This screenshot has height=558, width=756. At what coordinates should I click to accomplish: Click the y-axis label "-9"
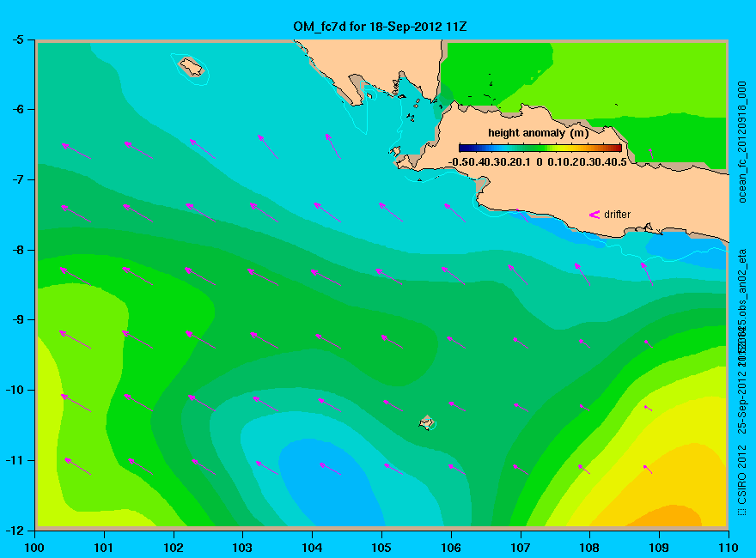point(18,320)
